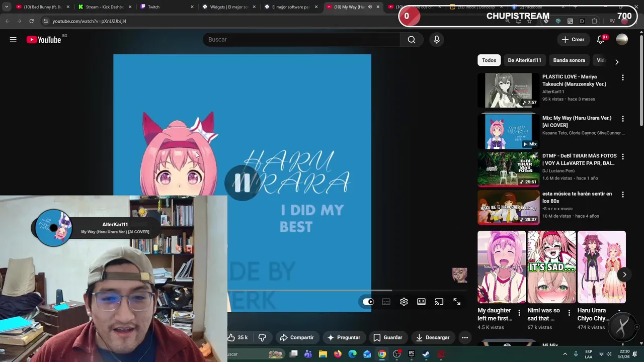Open options for DTMF video
Screen dimensions: 644x362
(623, 157)
